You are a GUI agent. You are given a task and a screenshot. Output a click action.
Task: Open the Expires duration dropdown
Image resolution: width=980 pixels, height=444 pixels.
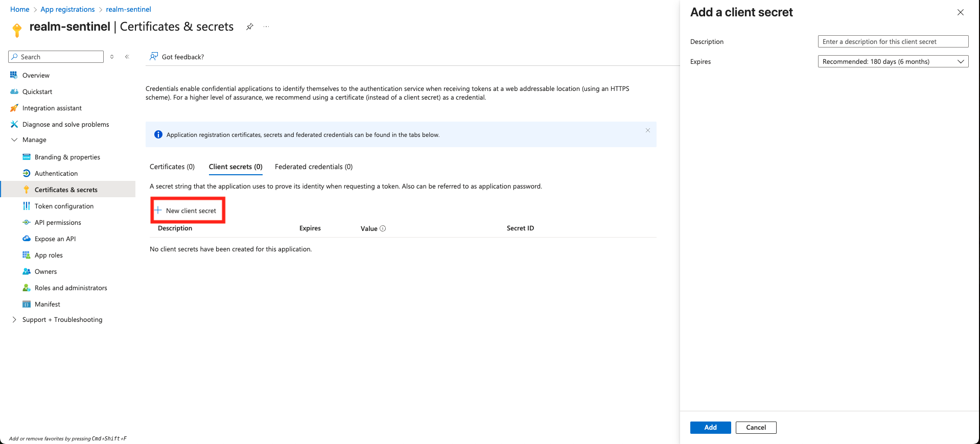(893, 61)
